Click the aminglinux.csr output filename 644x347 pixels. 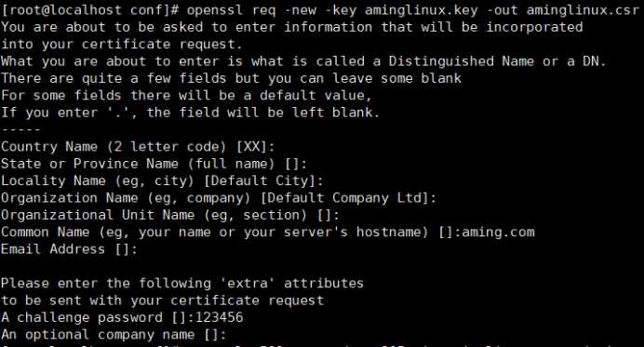(583, 10)
